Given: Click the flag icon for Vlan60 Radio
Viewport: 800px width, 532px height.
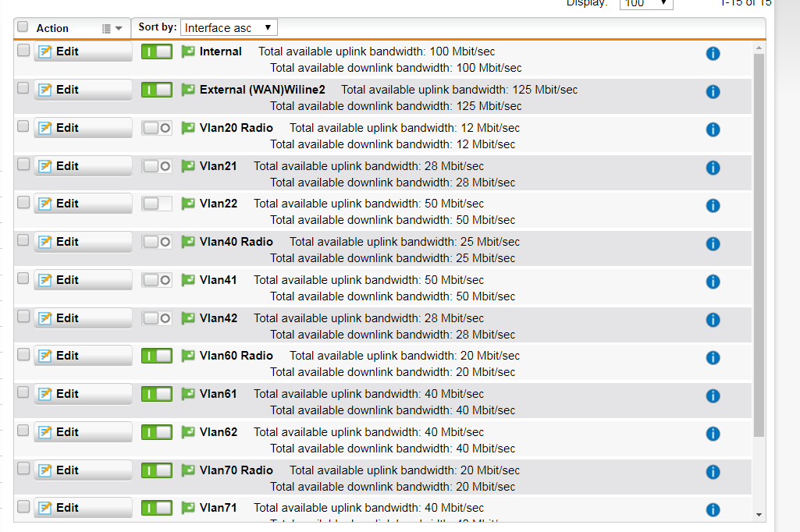Looking at the screenshot, I should coord(188,356).
